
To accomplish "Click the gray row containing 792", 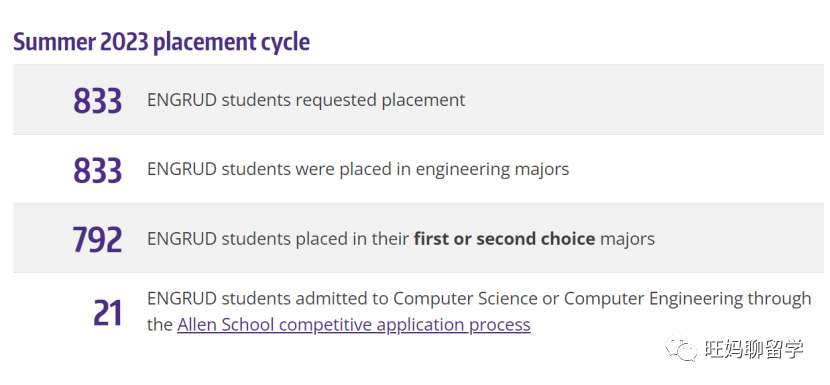I will tap(421, 238).
